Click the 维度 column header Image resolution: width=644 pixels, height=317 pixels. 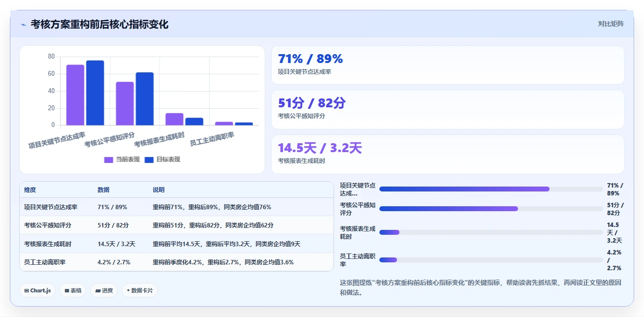30,190
